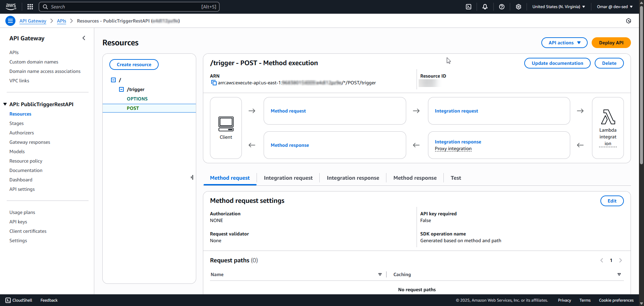Edit the method request settings
Viewport: 644px width, 306px height.
pos(612,201)
